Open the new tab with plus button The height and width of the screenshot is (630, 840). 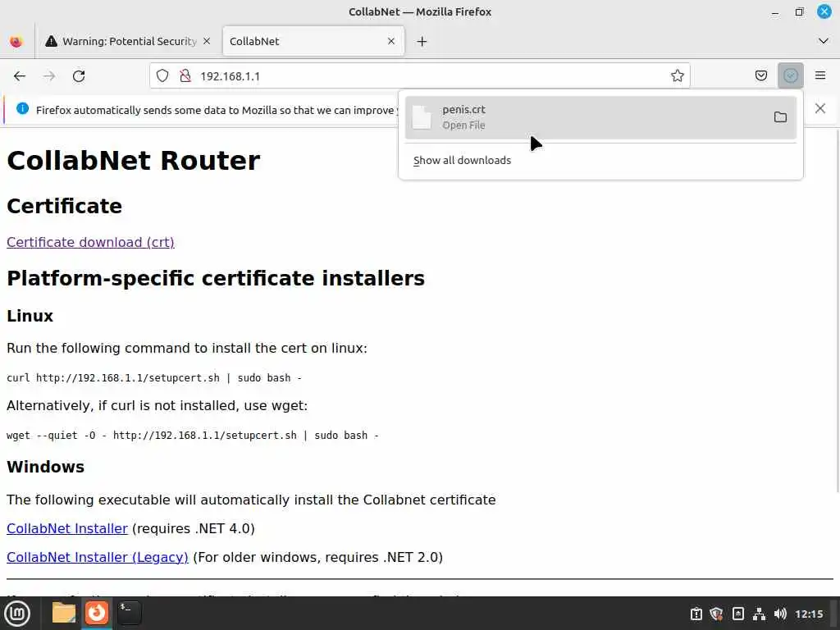(422, 41)
